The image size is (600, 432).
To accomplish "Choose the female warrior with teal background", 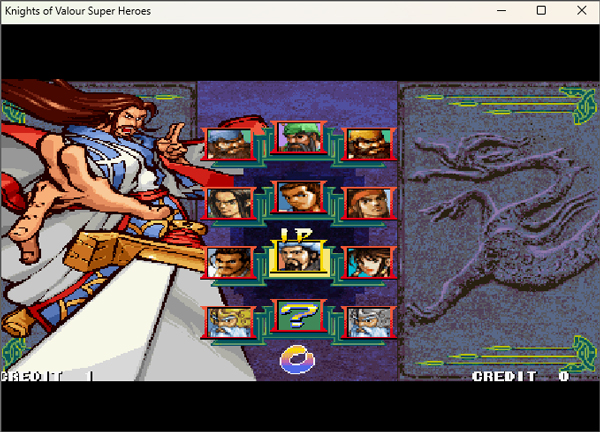I will point(369,262).
